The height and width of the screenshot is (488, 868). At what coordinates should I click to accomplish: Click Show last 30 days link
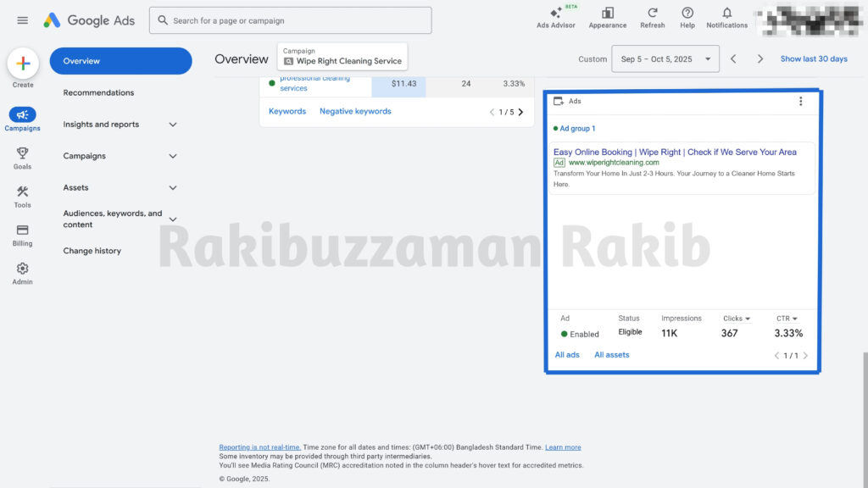813,59
